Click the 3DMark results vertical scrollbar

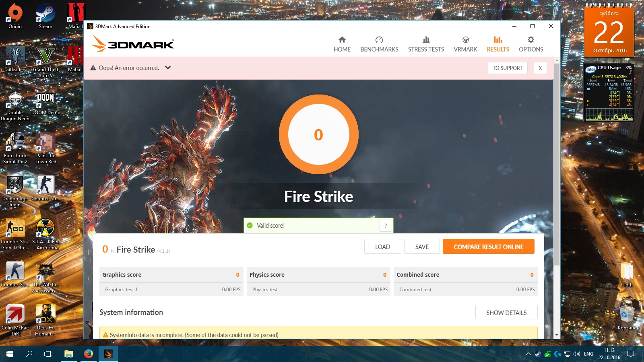[557, 165]
